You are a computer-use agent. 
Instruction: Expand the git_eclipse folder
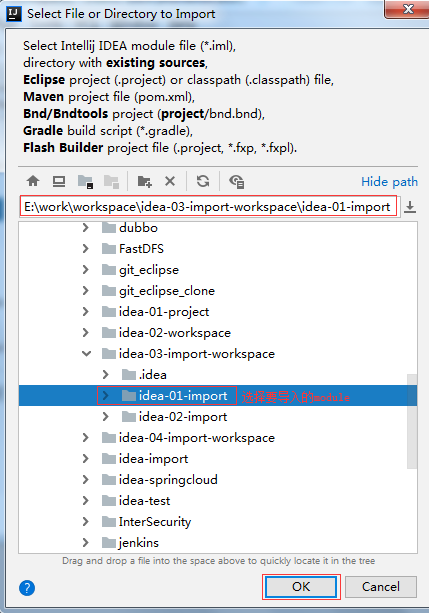click(86, 269)
